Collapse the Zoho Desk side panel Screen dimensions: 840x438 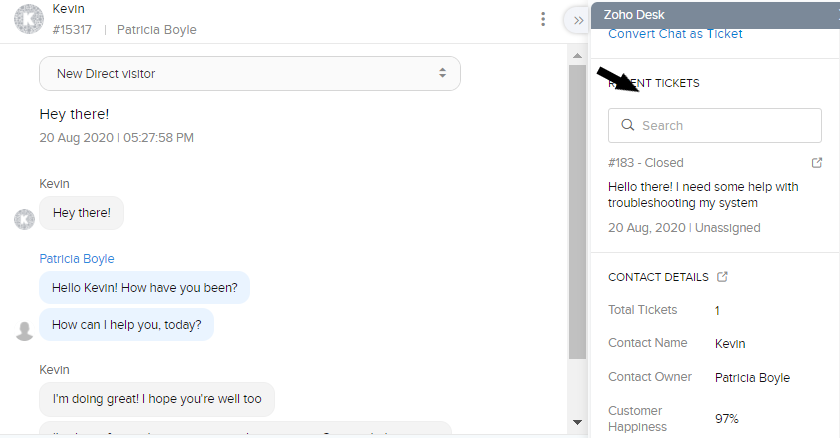[578, 21]
